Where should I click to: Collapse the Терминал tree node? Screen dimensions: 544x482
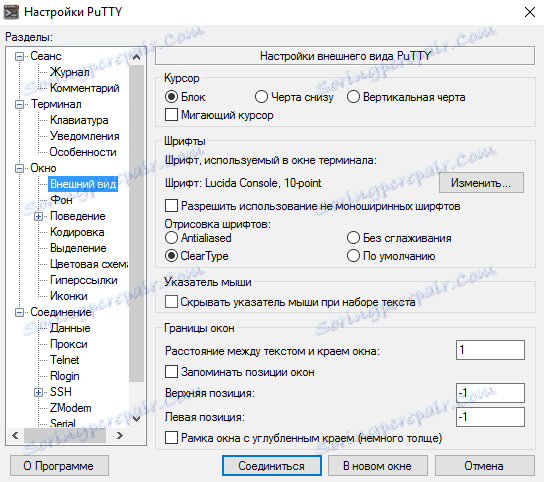pos(20,104)
